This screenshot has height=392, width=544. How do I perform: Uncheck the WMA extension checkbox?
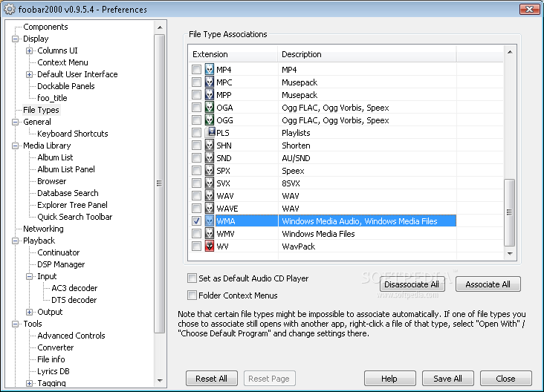click(196, 220)
